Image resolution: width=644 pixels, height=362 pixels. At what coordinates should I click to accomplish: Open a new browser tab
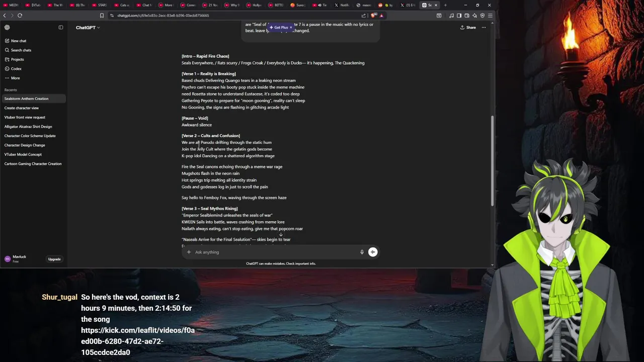point(445,5)
